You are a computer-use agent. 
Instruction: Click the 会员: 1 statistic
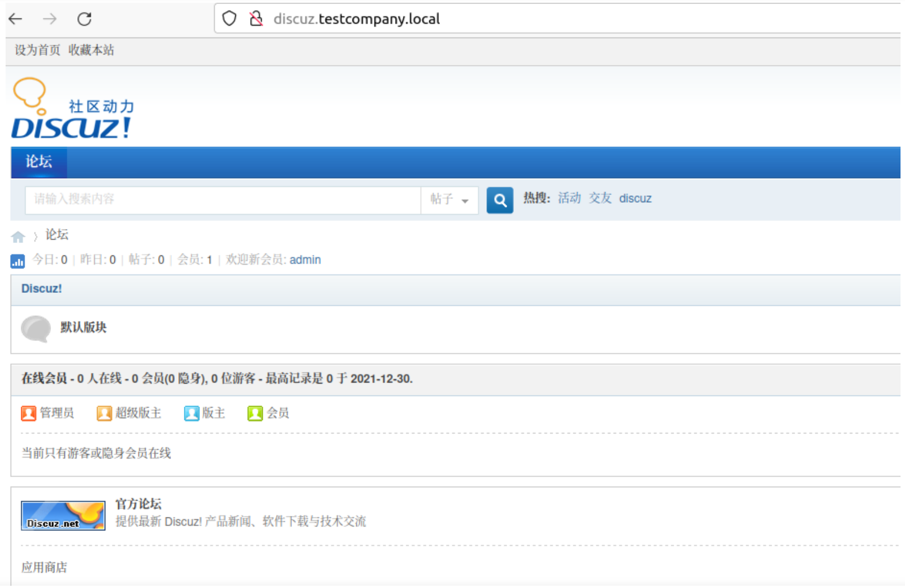click(x=194, y=260)
